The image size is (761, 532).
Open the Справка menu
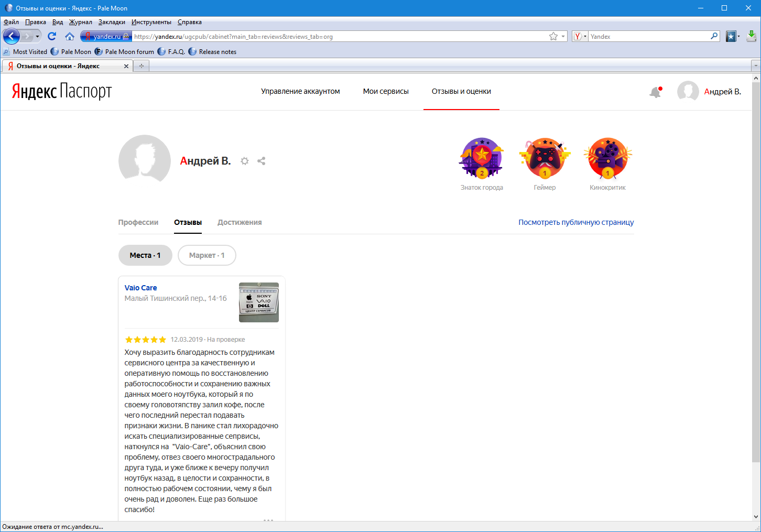click(x=189, y=22)
